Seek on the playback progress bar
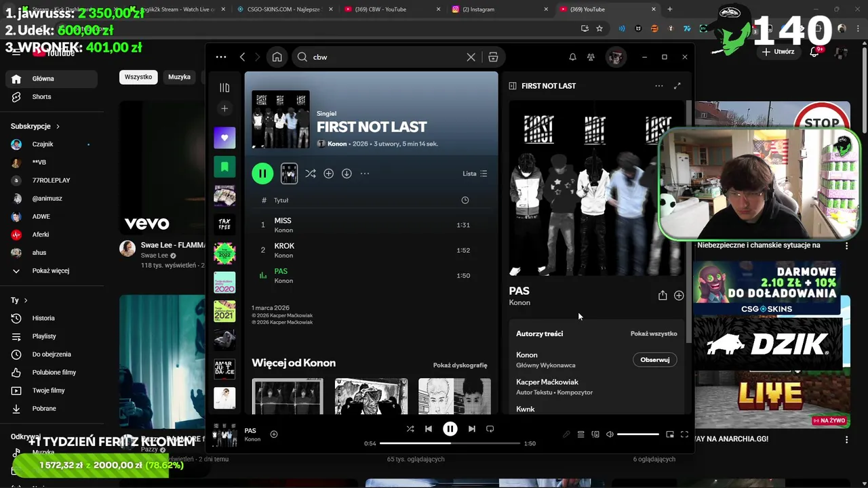Screen dimensions: 868x488 [450, 443]
